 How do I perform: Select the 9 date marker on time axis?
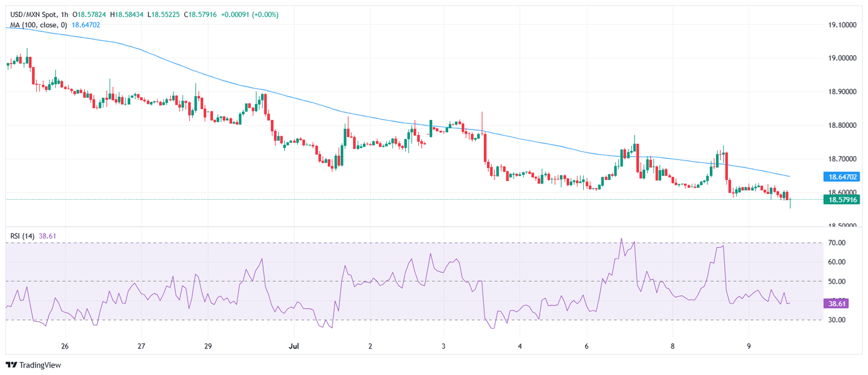(748, 346)
